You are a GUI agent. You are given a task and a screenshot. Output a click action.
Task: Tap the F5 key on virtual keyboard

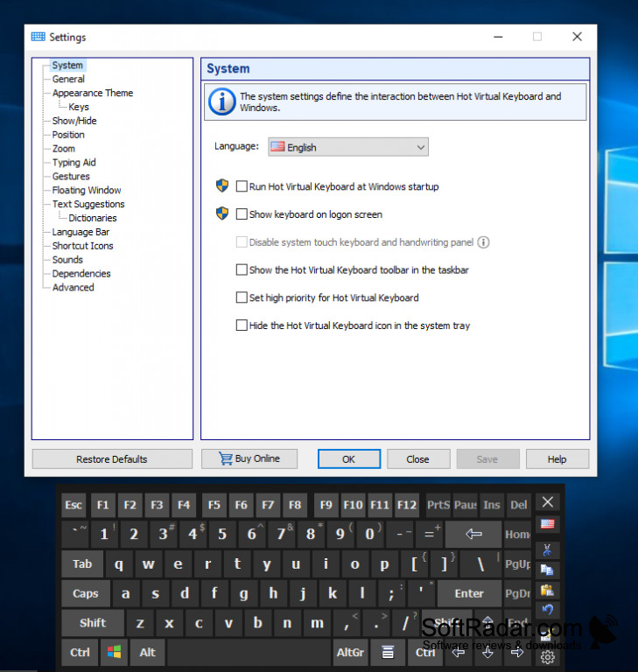pos(214,505)
